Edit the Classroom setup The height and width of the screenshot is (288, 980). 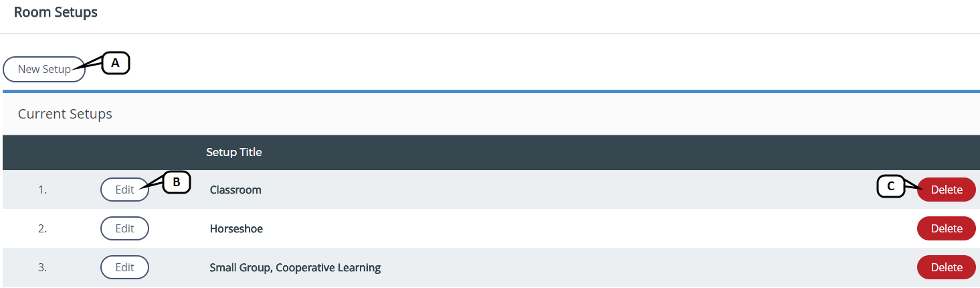click(x=124, y=190)
